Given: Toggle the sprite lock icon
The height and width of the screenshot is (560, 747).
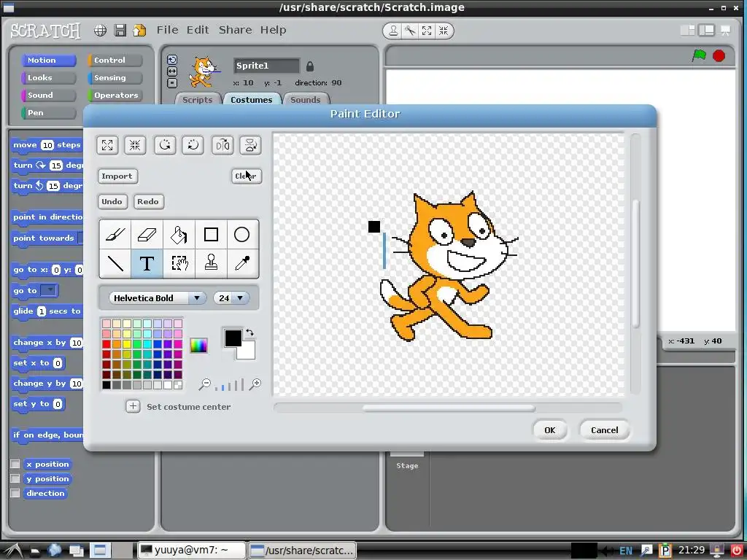Looking at the screenshot, I should 310,66.
